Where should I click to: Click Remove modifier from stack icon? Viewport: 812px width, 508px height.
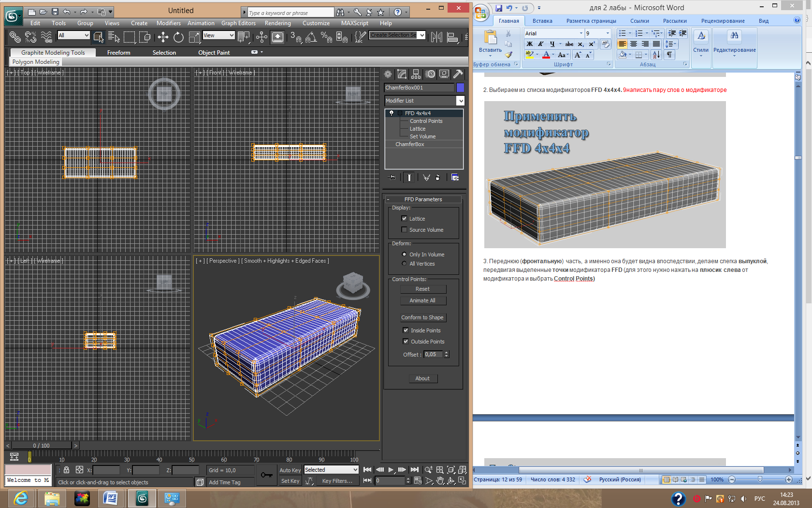pos(437,178)
